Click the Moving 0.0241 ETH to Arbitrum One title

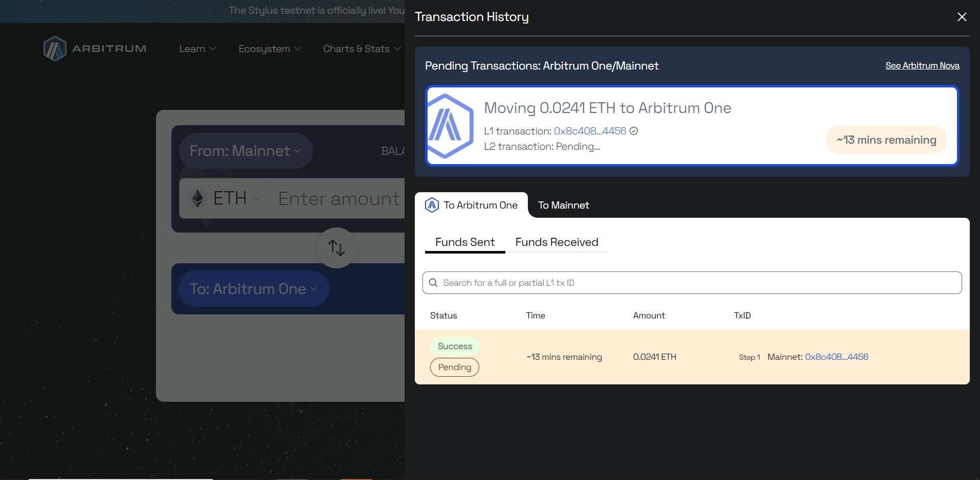tap(608, 108)
